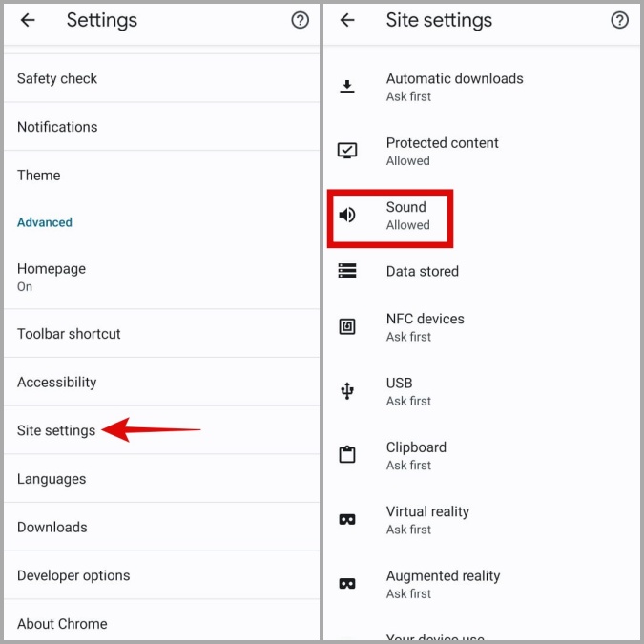Select Clipboard permission
644x644 pixels.
click(482, 455)
